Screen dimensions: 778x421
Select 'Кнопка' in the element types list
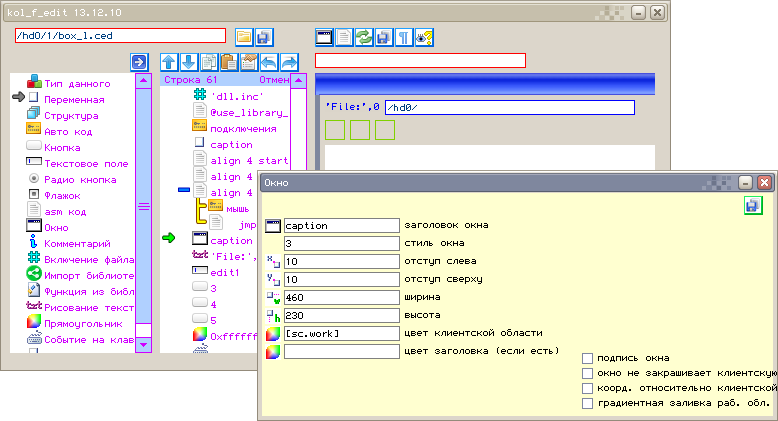click(x=62, y=147)
